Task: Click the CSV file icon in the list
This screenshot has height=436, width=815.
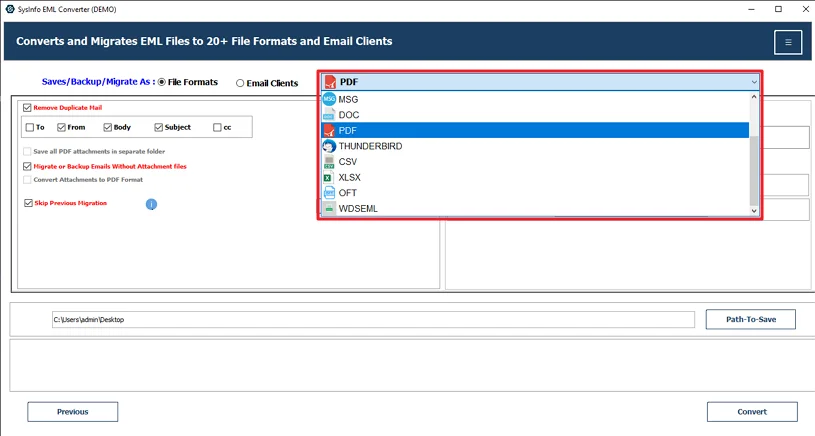Action: [329, 162]
